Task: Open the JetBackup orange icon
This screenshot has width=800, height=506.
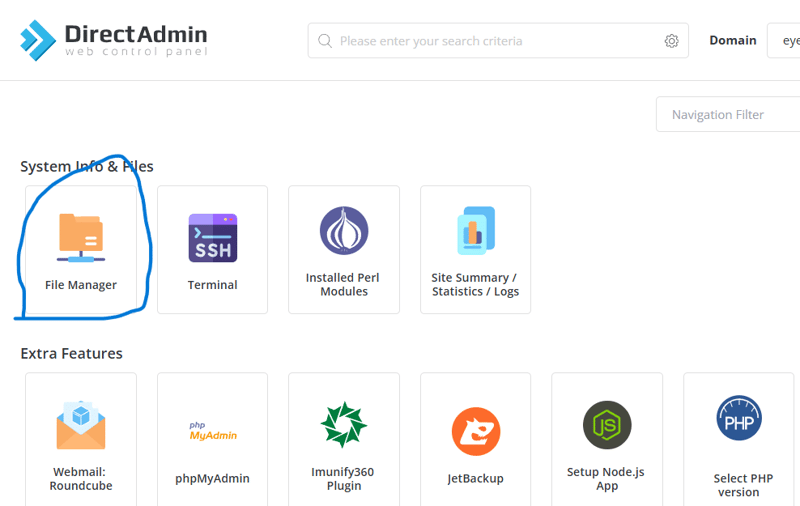Action: (476, 431)
